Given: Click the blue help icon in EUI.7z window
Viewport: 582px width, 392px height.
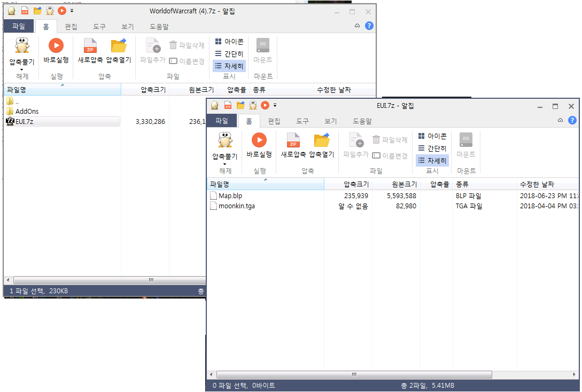Looking at the screenshot, I should click(x=572, y=121).
